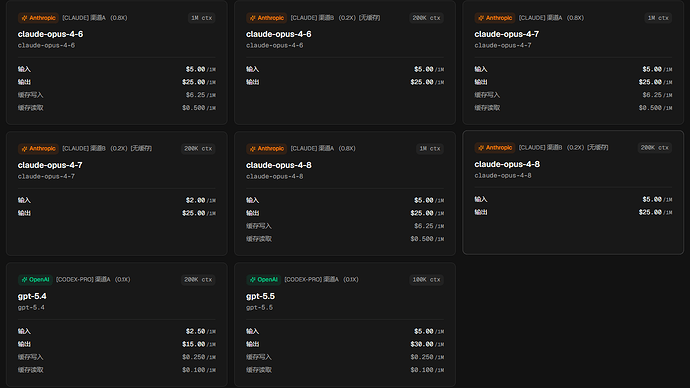Click [CLAUDE] 渠道A (0.8X) label on claude-opus-4-8 card
The height and width of the screenshot is (388, 690).
(323, 149)
